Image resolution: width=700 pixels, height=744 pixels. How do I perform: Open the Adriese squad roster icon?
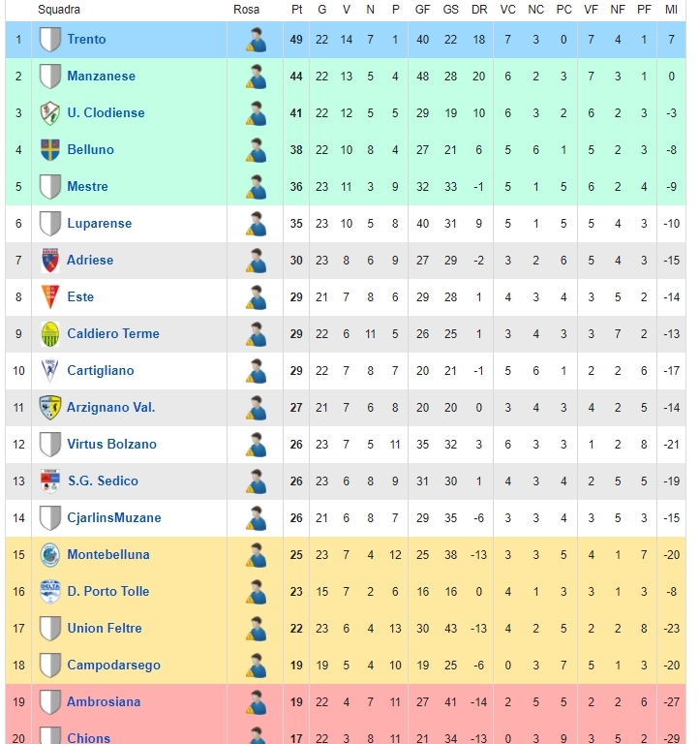click(x=257, y=261)
